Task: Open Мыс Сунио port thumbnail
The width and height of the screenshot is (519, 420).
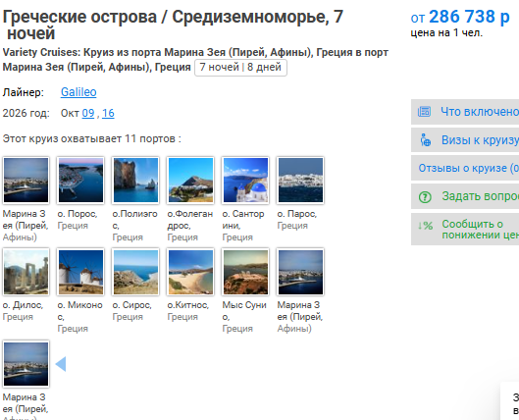Action: pos(245,272)
